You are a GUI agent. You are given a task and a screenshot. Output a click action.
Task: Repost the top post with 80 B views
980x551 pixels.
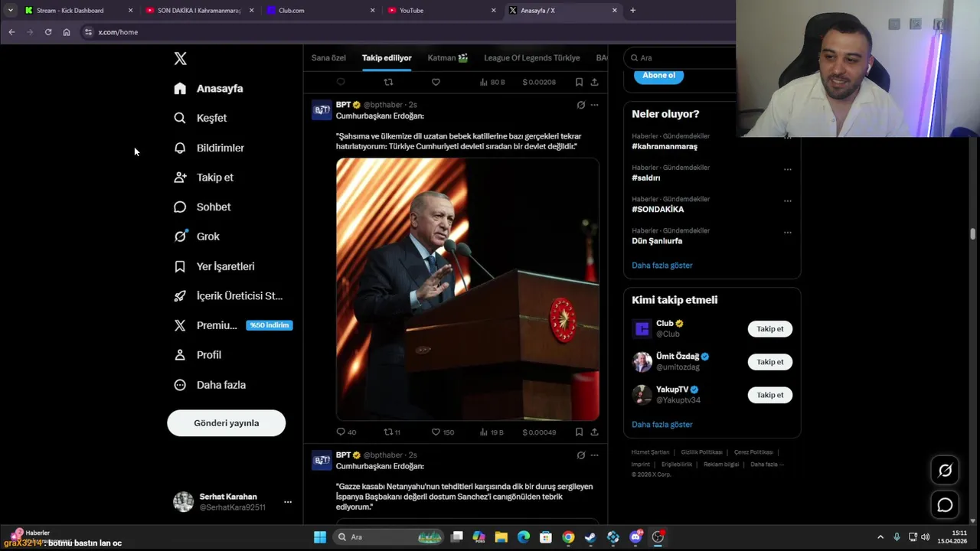click(x=388, y=82)
